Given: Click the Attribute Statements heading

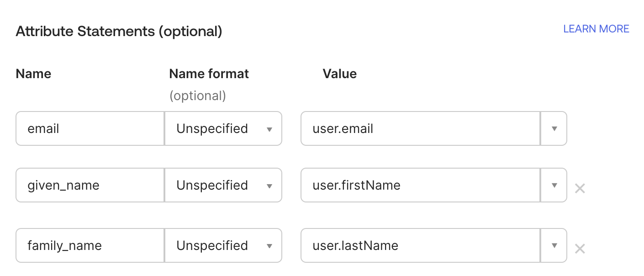Looking at the screenshot, I should [119, 32].
